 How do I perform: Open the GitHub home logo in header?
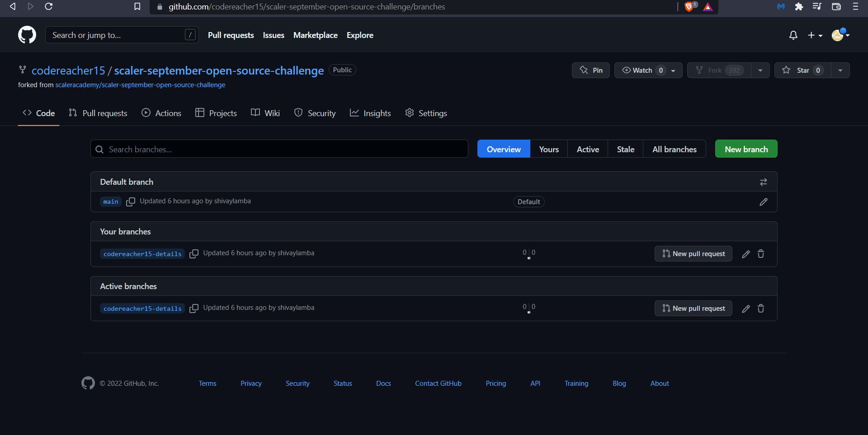click(x=27, y=35)
